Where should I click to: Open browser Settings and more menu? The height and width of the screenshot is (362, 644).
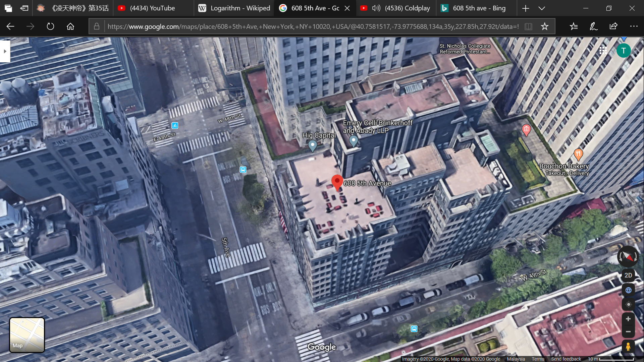coord(634,26)
